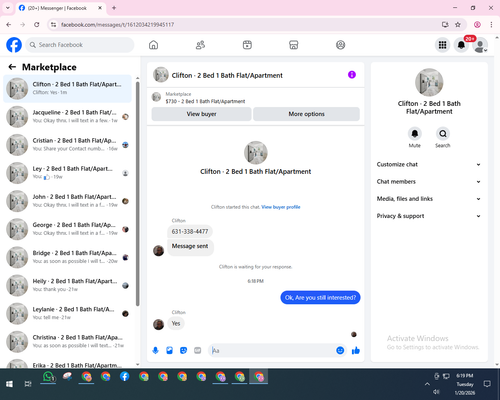The width and height of the screenshot is (500, 400).
Task: Go back using the Marketplace arrow
Action: [12, 67]
